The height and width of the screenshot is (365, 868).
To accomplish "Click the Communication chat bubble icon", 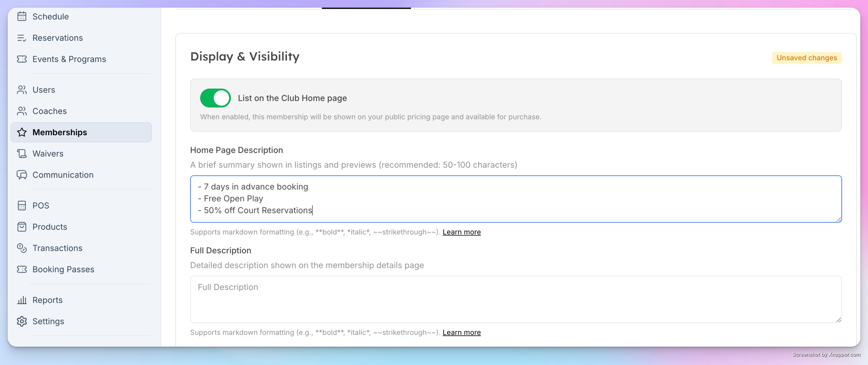I will [x=22, y=175].
